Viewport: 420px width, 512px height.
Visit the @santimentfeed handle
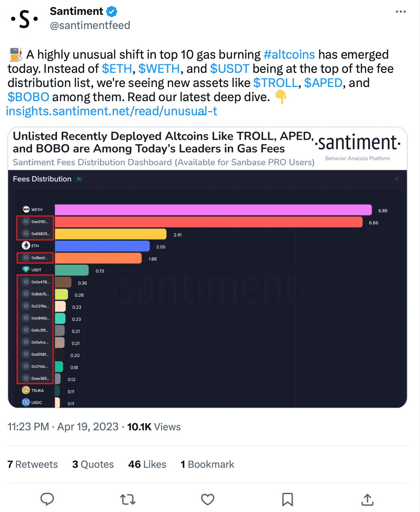coord(90,25)
